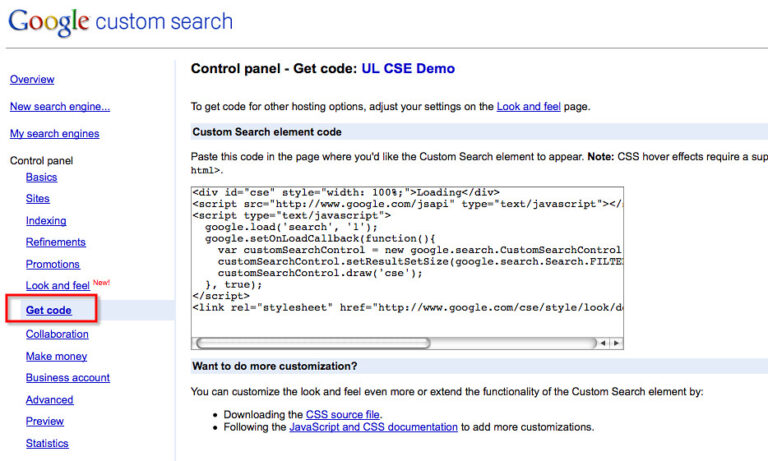Click the scroll left arrow of code box

(x=603, y=343)
